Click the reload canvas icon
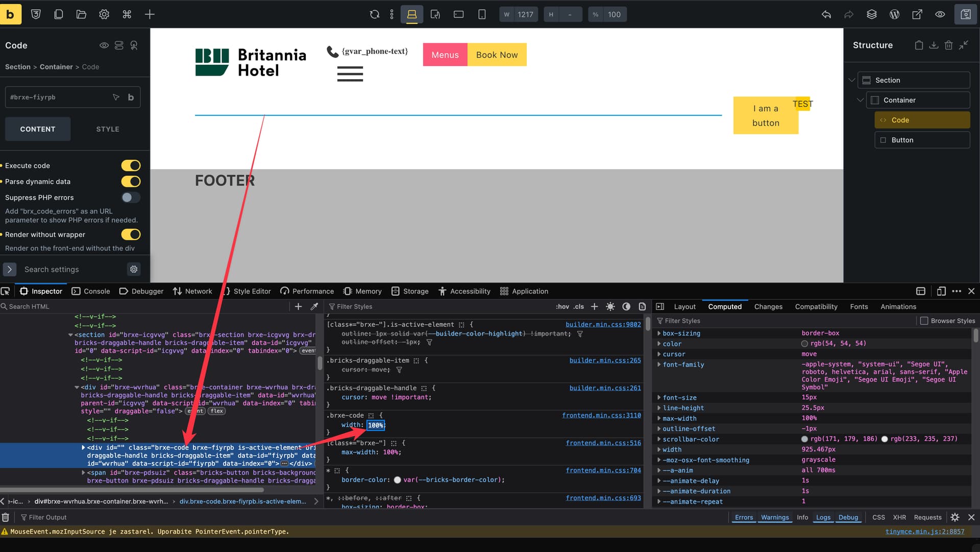 (x=375, y=14)
